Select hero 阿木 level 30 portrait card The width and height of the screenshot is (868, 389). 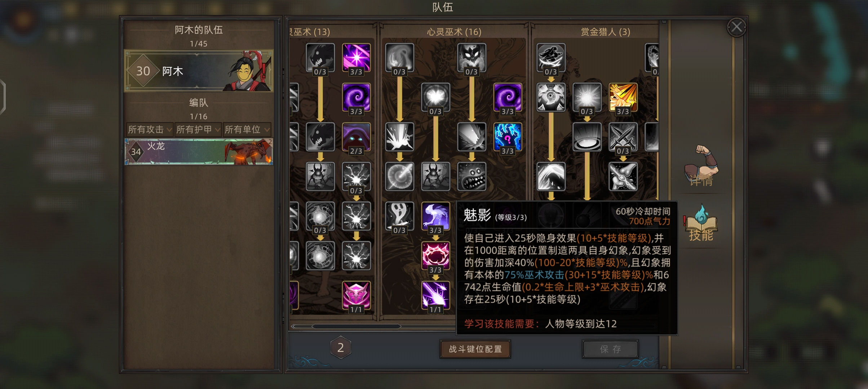pyautogui.click(x=199, y=71)
